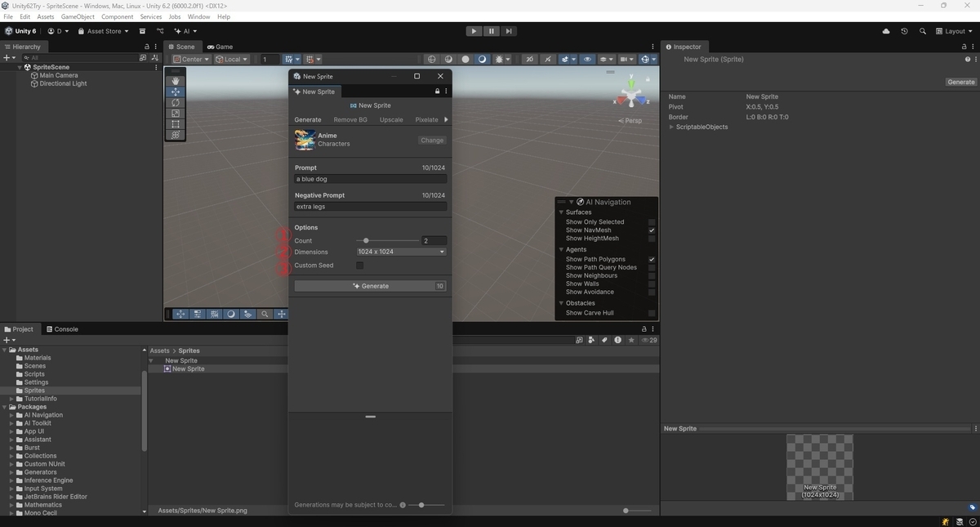Image resolution: width=980 pixels, height=527 pixels.
Task: Click the Change style button
Action: tap(432, 140)
